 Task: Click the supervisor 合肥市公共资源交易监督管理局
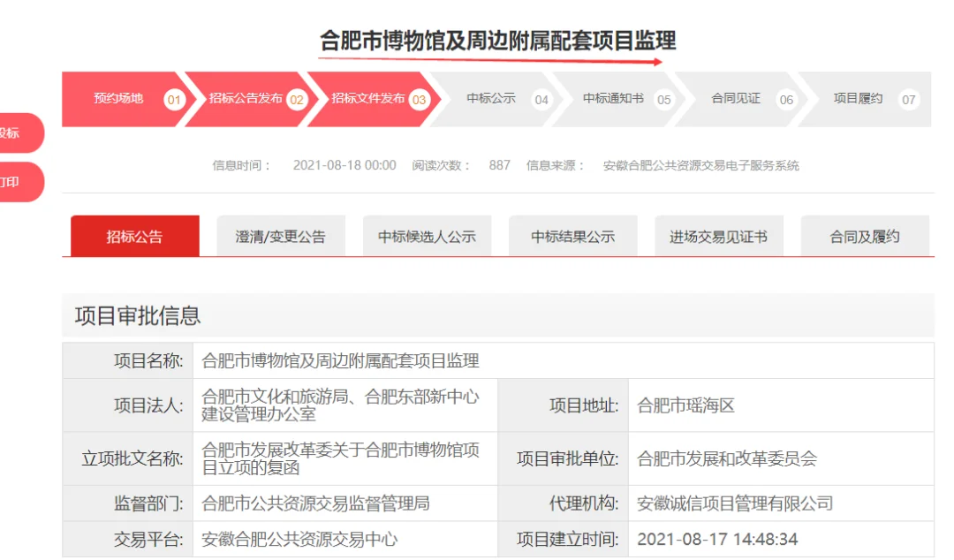point(315,503)
